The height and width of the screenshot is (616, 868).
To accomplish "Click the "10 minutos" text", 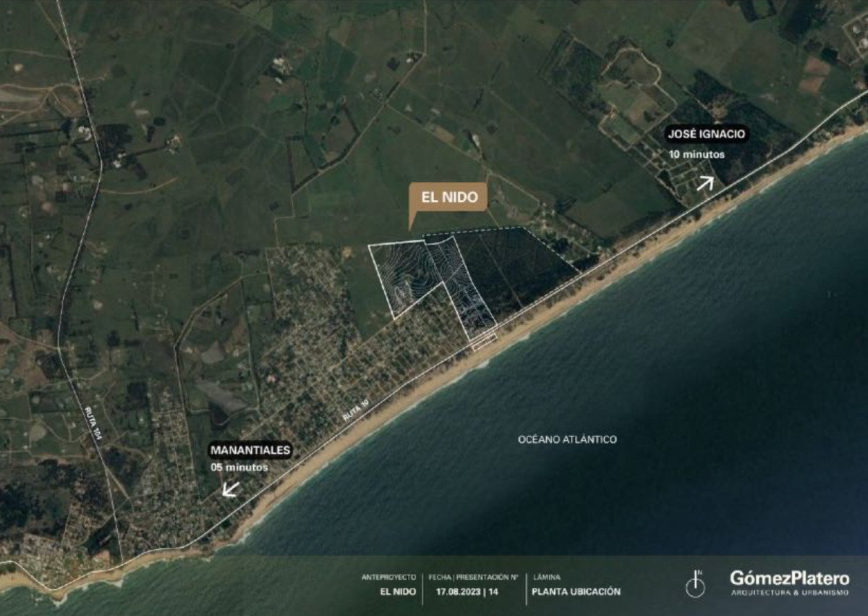I will tap(697, 154).
